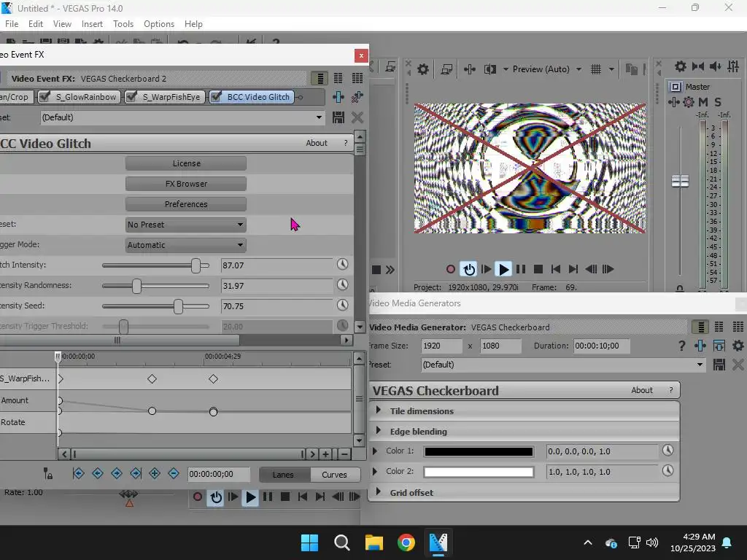Viewport: 747px width, 560px height.
Task: Remove selected plug-in icon in Event FX
Action: [x=357, y=97]
